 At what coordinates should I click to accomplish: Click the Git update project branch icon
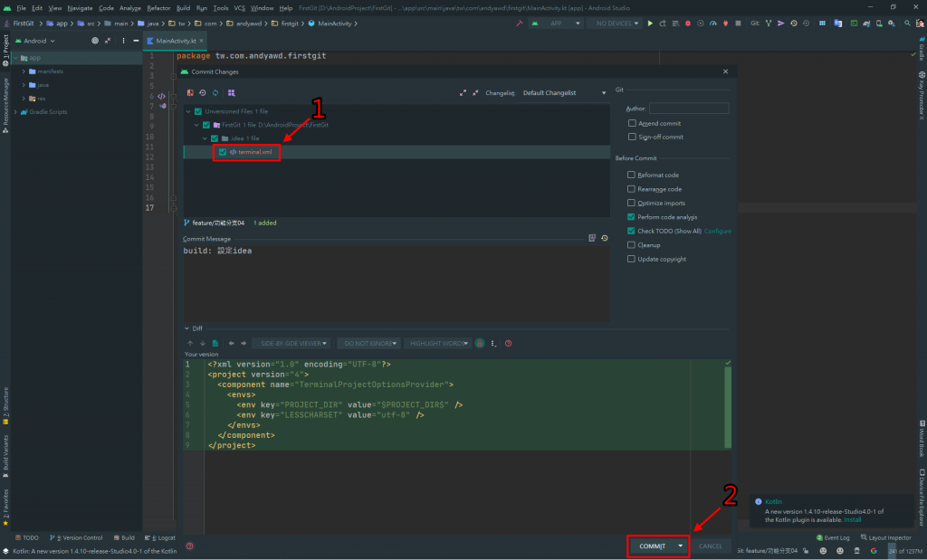click(769, 24)
